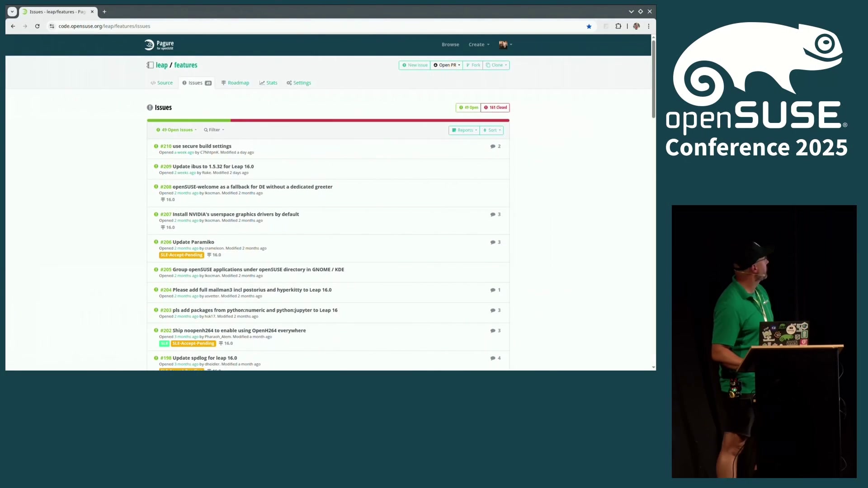Go back with the browser back arrow
The height and width of the screenshot is (488, 868).
point(13,26)
